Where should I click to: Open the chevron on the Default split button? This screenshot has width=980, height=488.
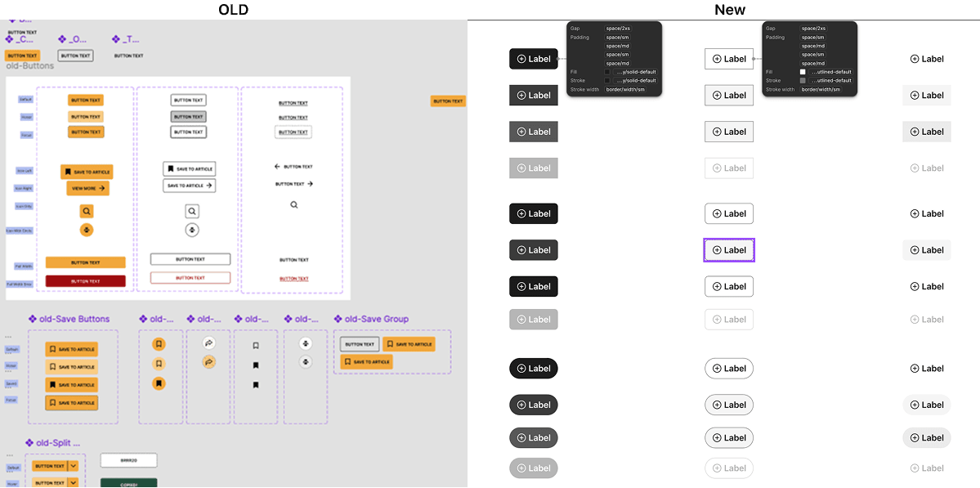point(73,466)
